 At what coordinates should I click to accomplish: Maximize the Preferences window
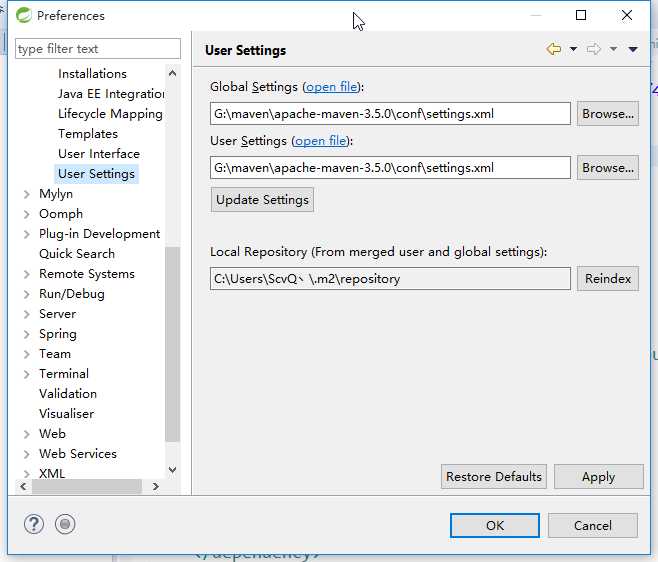581,16
